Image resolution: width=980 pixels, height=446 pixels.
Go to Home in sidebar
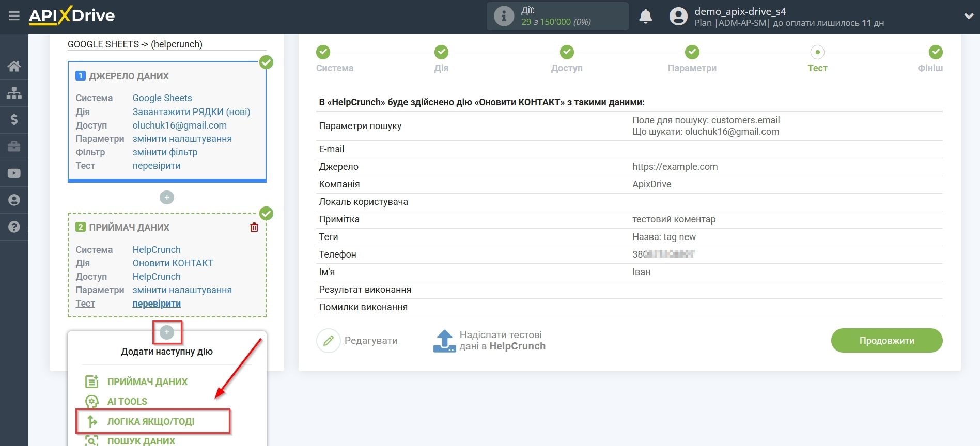pyautogui.click(x=14, y=66)
